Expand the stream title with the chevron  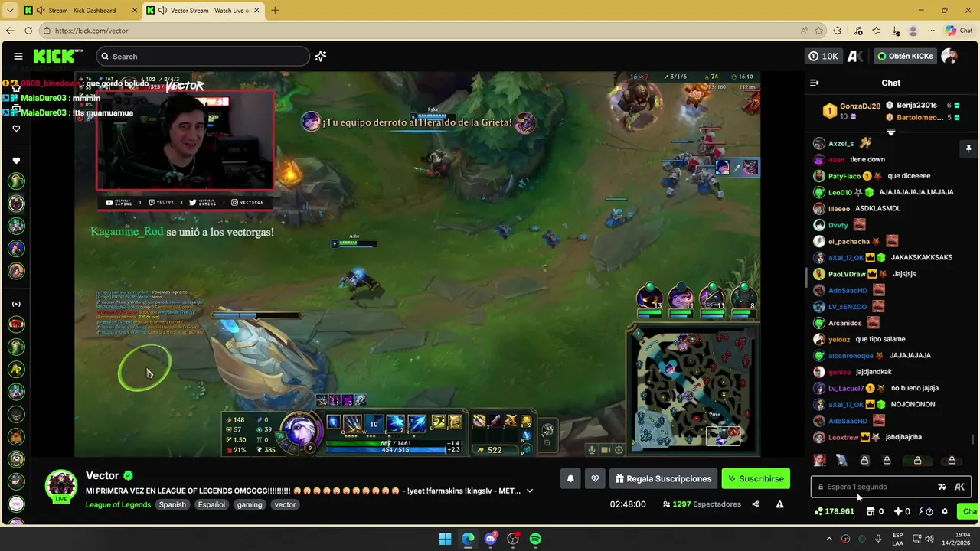529,491
